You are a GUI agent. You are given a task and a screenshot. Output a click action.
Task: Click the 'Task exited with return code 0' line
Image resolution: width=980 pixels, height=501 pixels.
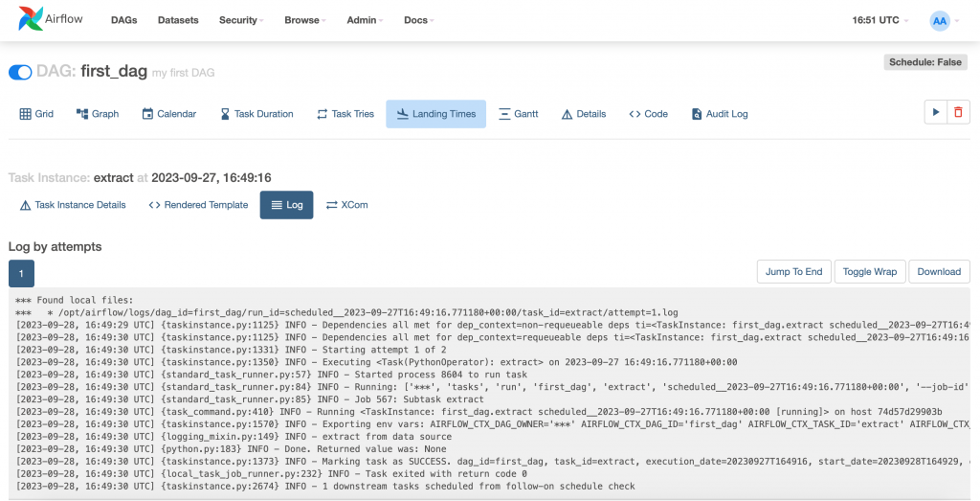(x=271, y=473)
